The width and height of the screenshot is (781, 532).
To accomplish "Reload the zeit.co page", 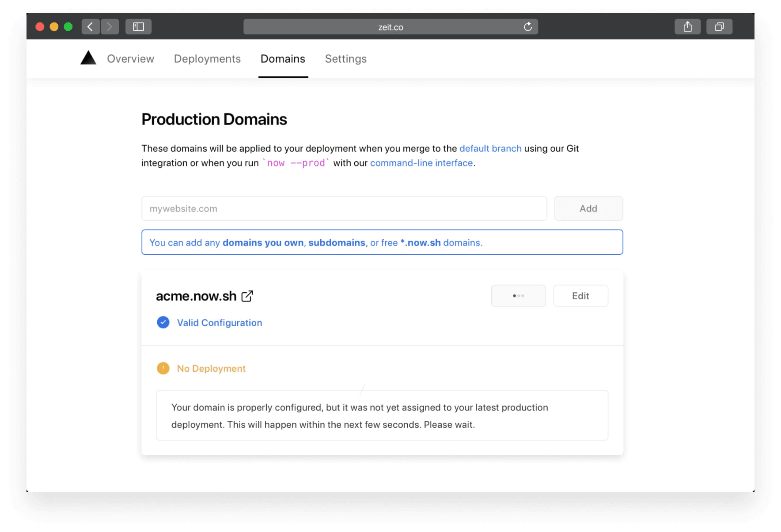I will (527, 26).
